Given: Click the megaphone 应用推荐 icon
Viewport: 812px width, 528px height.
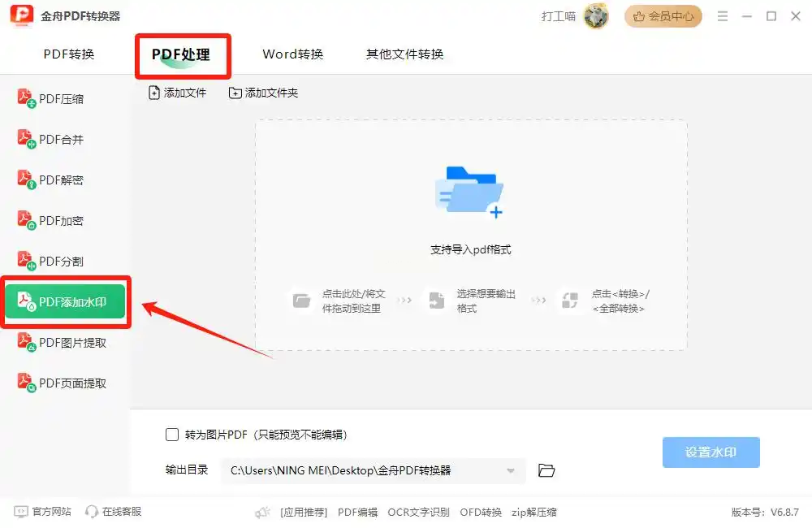Looking at the screenshot, I should (263, 512).
